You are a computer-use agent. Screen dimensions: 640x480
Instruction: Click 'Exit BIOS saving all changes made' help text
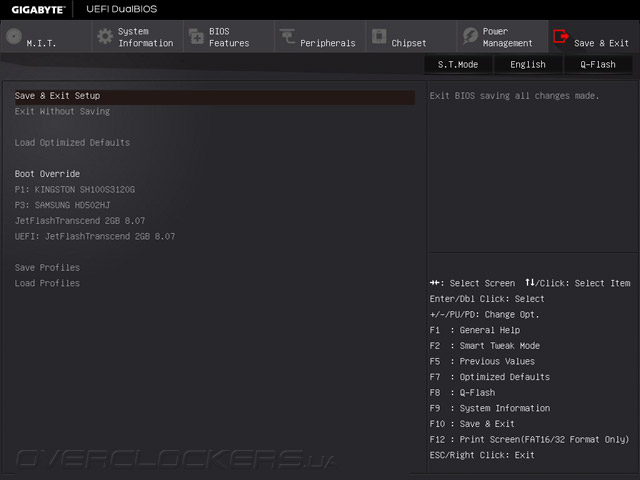tap(514, 96)
